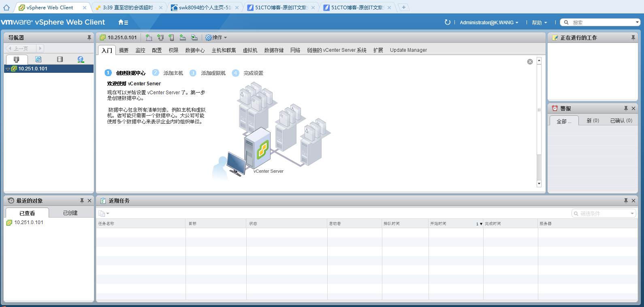
Task: Open VMs and Templates navigator view
Action: pyautogui.click(x=38, y=59)
